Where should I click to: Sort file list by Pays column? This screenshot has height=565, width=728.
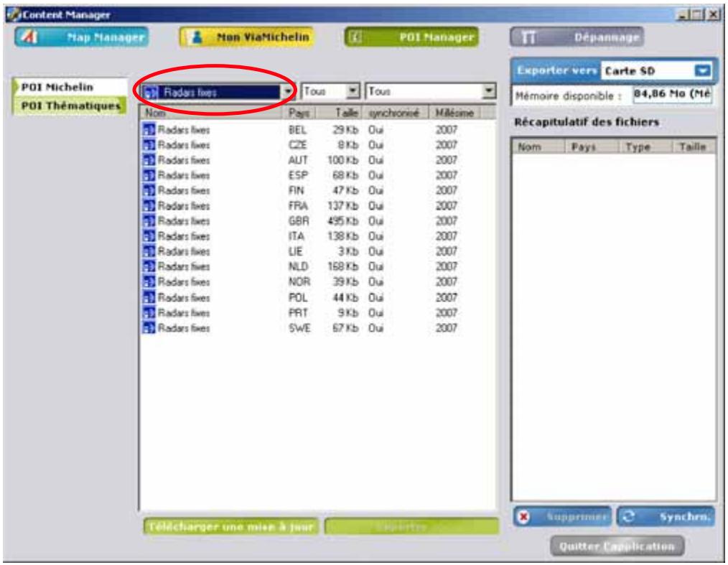(x=299, y=113)
